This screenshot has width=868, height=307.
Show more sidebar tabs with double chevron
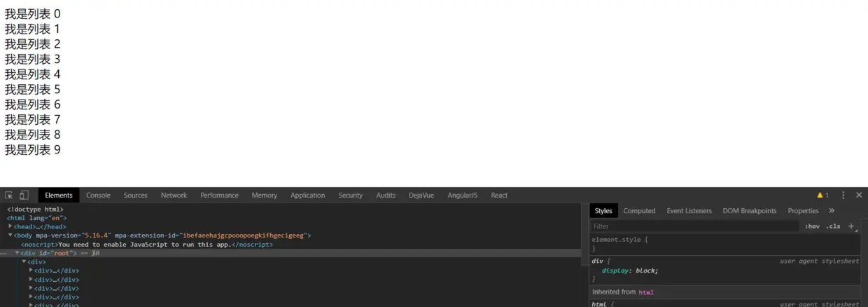pos(832,210)
